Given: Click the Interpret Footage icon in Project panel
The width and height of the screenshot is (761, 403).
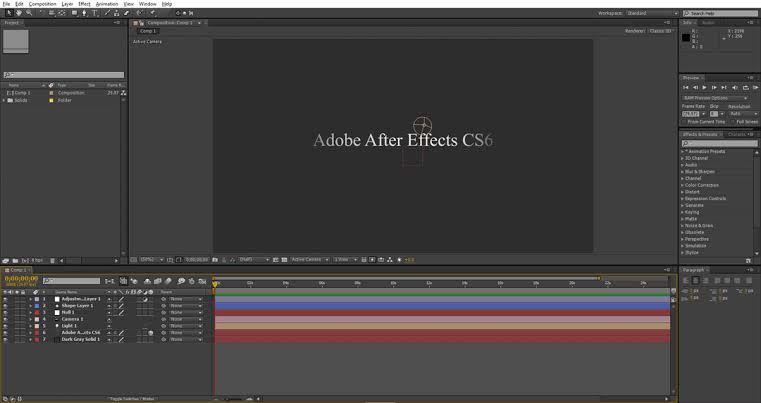Looking at the screenshot, I should point(5,261).
